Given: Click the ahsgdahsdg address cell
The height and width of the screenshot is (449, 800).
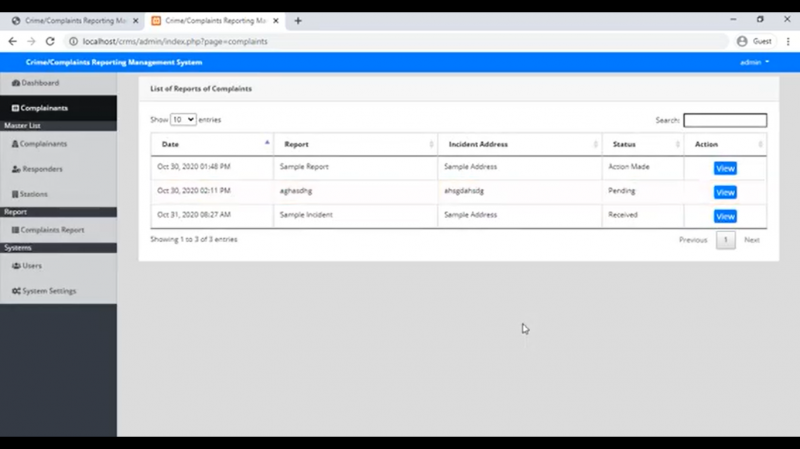Looking at the screenshot, I should [x=520, y=192].
